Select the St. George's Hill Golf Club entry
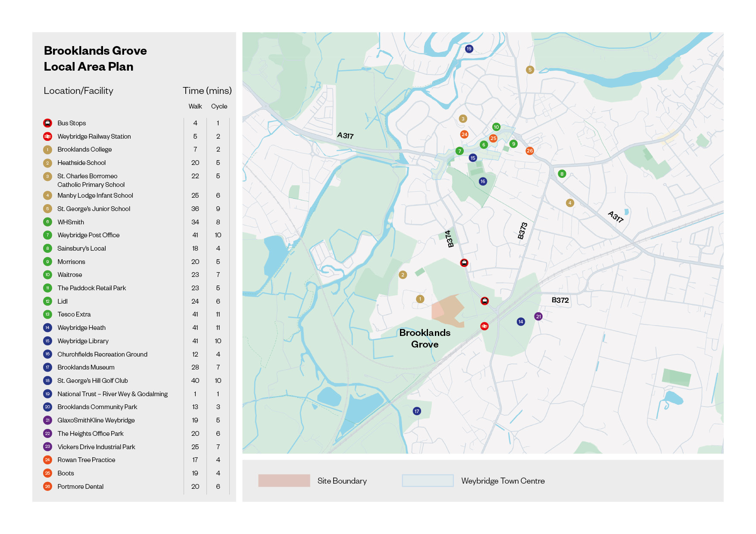This screenshot has height=534, width=756. point(93,381)
